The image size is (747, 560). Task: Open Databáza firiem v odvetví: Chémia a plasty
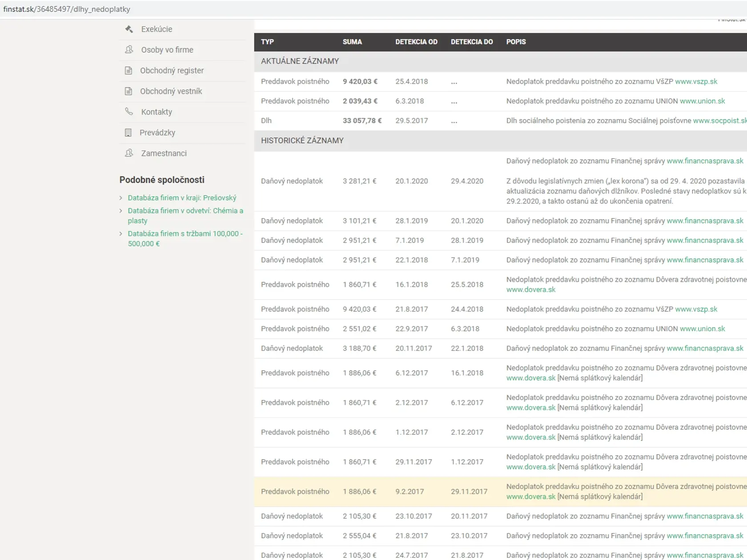pyautogui.click(x=185, y=216)
